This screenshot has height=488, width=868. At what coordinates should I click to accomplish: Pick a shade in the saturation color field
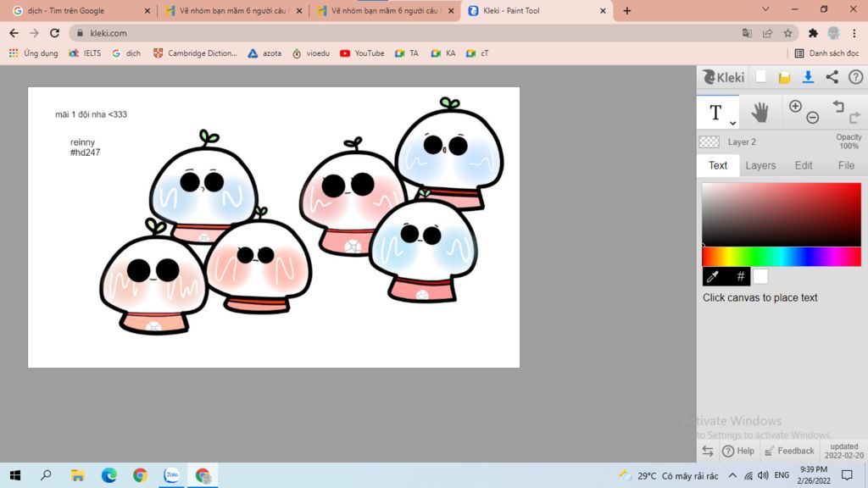pyautogui.click(x=782, y=214)
